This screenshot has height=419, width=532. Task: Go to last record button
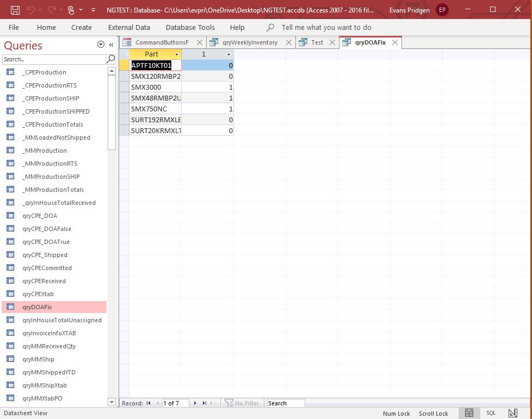(204, 403)
